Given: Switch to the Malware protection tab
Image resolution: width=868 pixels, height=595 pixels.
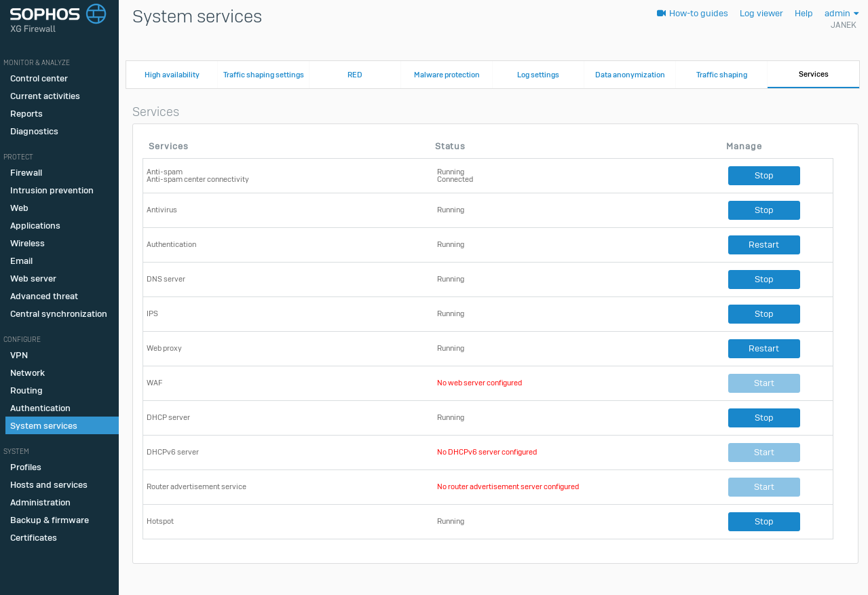Looking at the screenshot, I should 447,75.
